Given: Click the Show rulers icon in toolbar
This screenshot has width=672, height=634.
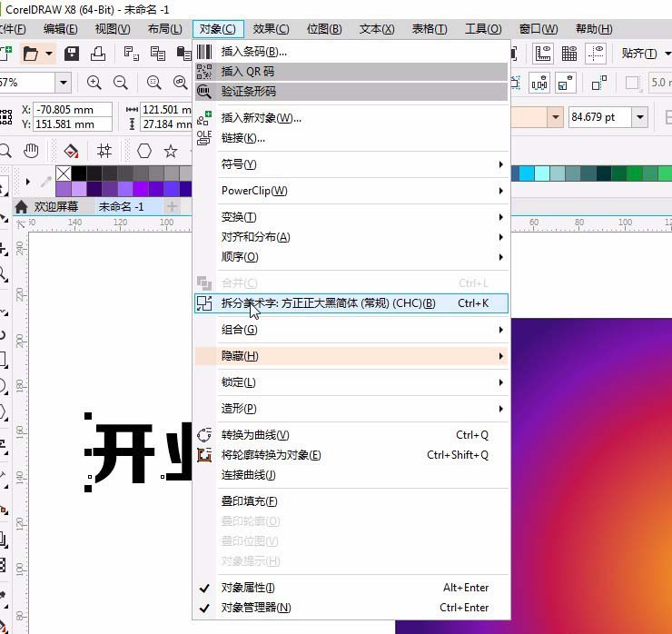Looking at the screenshot, I should 542,54.
